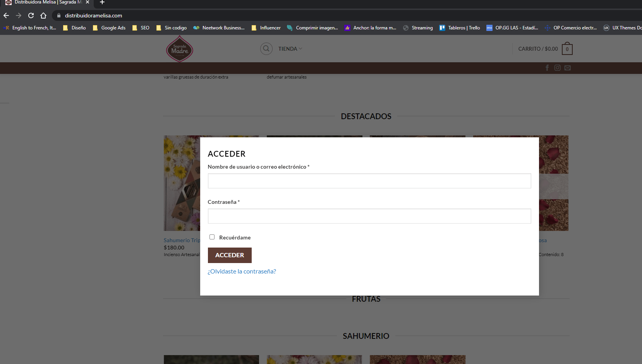
Task: Open OP.GG LAS bookmark
Action: pos(512,28)
